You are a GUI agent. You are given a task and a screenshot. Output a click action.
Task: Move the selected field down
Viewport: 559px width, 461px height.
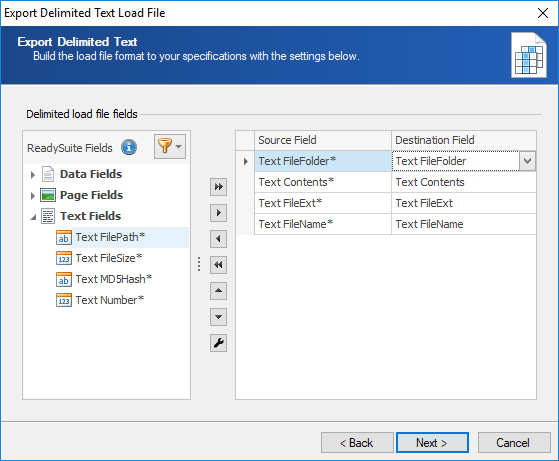pyautogui.click(x=218, y=317)
